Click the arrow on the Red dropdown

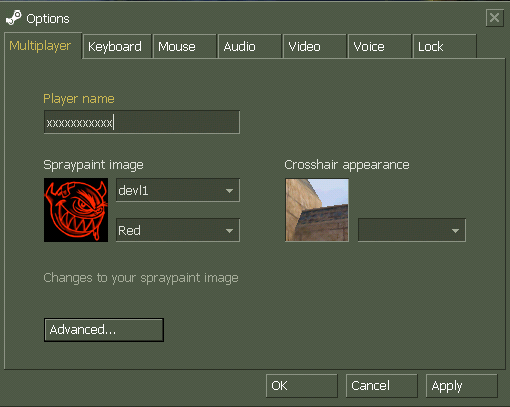(x=229, y=231)
